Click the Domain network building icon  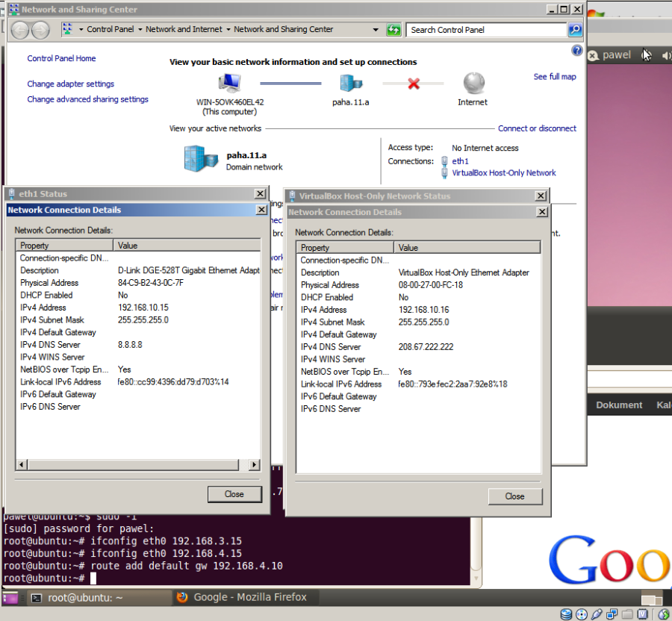tap(200, 158)
